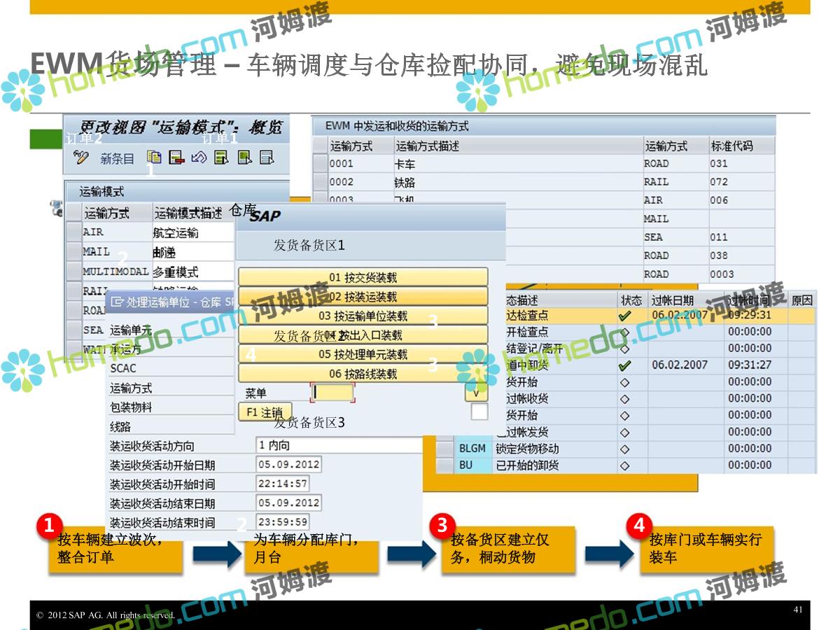The width and height of the screenshot is (840, 630).
Task: Click the 01 按交货装载 button
Action: tap(363, 277)
